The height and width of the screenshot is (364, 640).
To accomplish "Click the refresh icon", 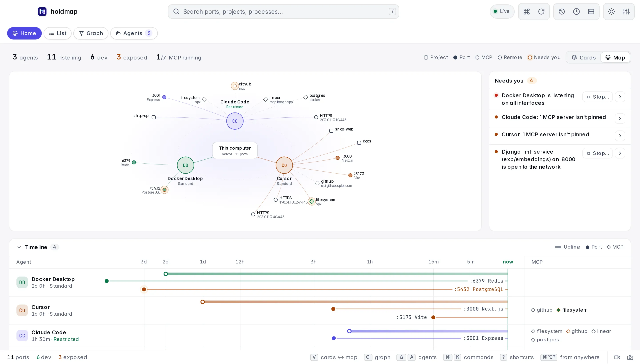I will pyautogui.click(x=541, y=12).
